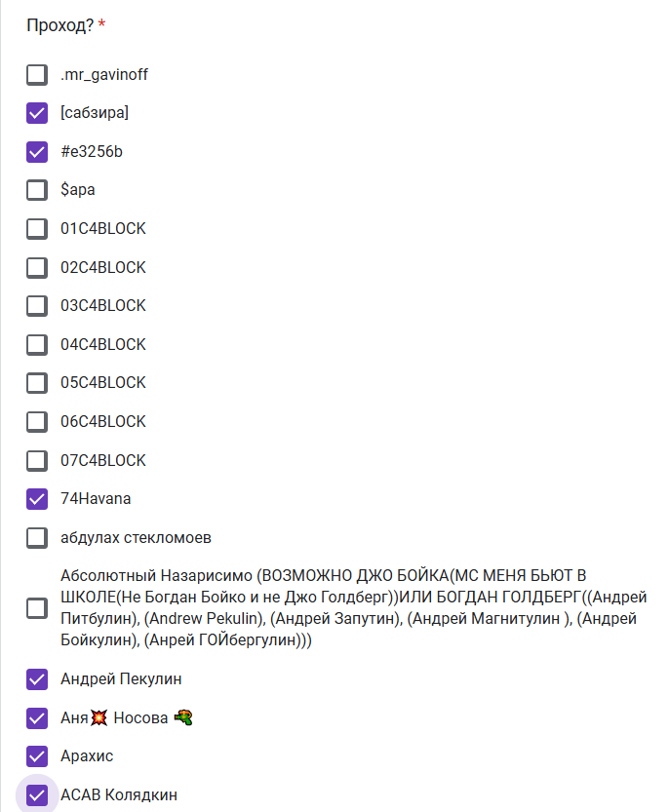Tick the 04C4BLOCK checkbox
669x812 pixels.
(37, 345)
